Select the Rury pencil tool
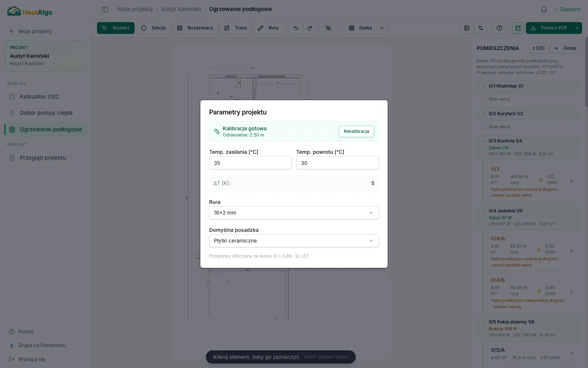Screen dimensions: 588x368 click(x=268, y=28)
